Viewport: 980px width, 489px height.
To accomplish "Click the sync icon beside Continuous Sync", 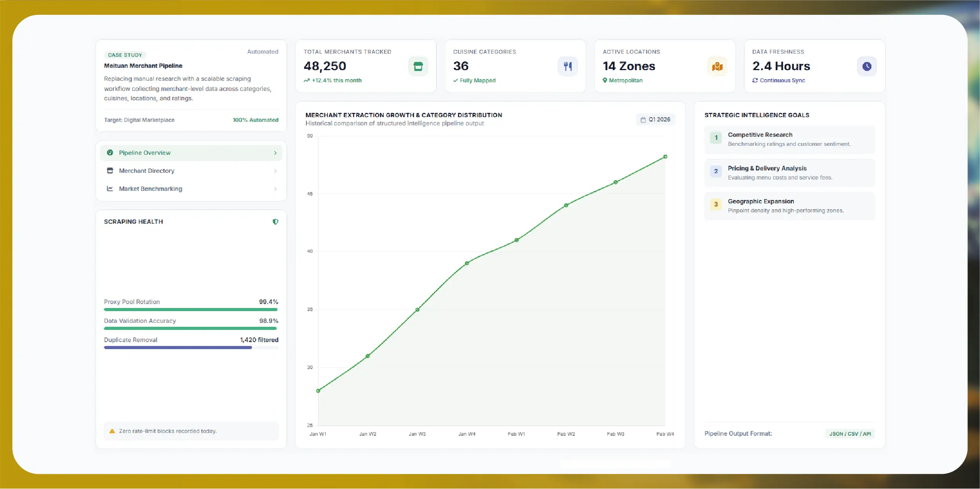I will (x=755, y=80).
